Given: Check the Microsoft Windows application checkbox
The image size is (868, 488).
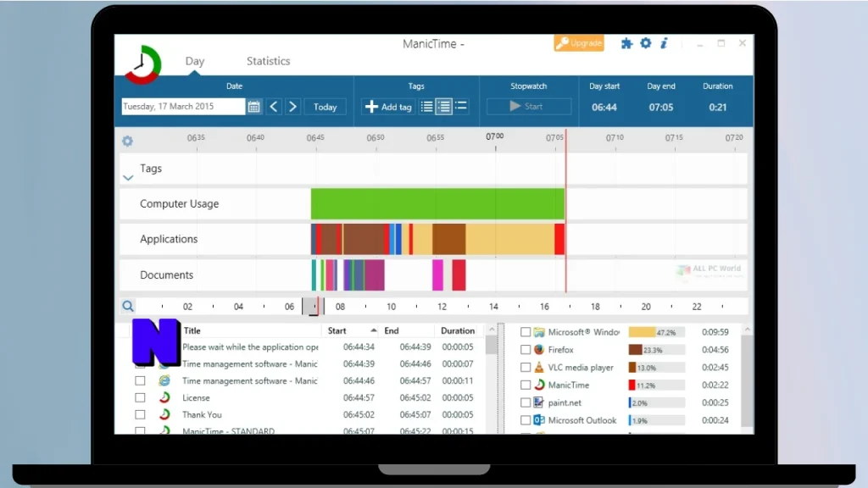Looking at the screenshot, I should coord(526,332).
